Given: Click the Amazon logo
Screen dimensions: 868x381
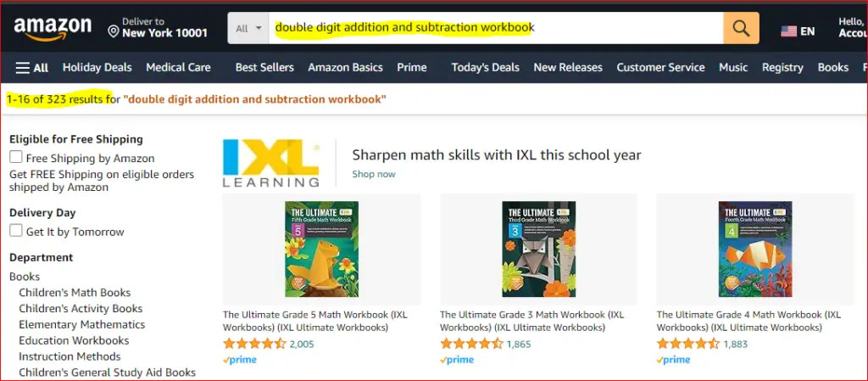Looking at the screenshot, I should pos(53,29).
